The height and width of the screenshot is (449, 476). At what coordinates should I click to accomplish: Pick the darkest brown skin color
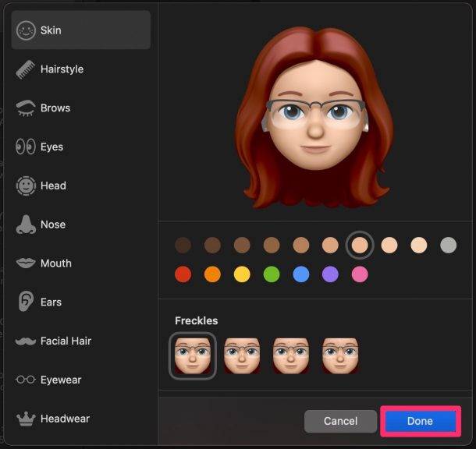[183, 246]
